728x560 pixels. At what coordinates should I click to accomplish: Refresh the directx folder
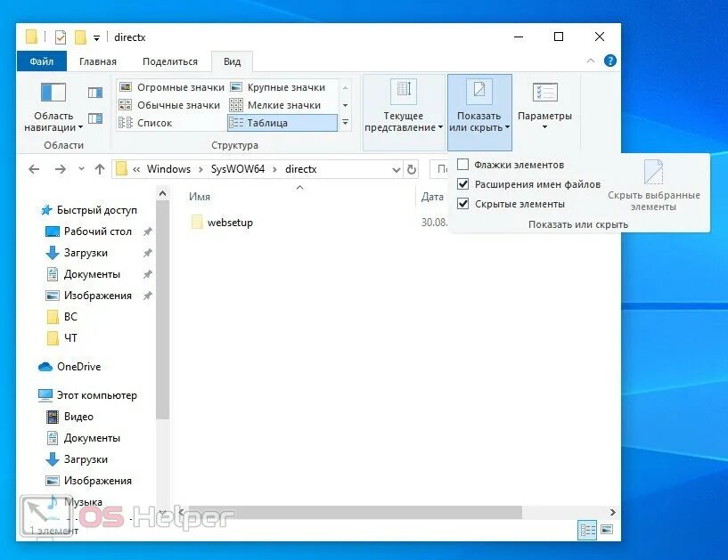pyautogui.click(x=412, y=170)
